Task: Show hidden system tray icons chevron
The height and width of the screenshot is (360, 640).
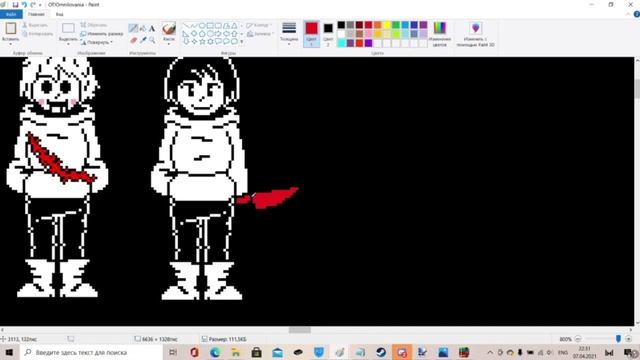Action: click(490, 352)
